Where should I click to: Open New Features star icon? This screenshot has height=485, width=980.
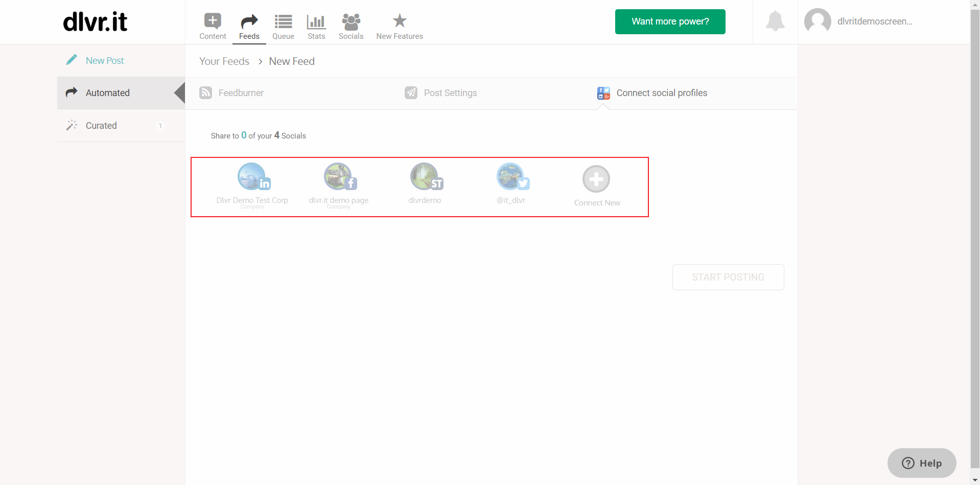pos(400,21)
